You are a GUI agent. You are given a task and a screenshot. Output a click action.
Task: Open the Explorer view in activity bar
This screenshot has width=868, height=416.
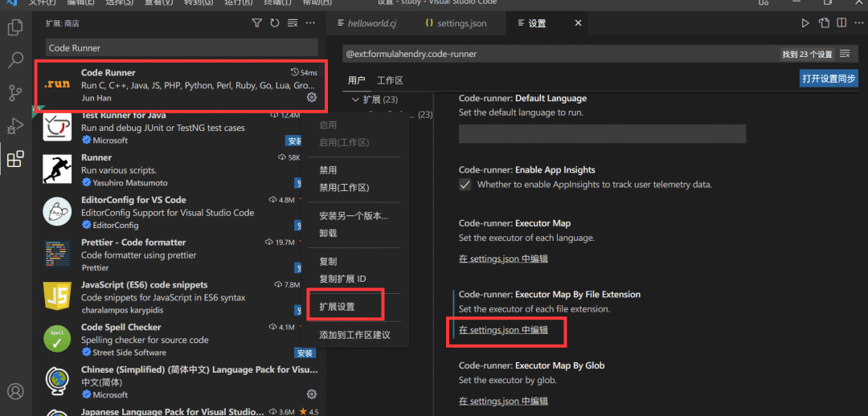[x=15, y=27]
